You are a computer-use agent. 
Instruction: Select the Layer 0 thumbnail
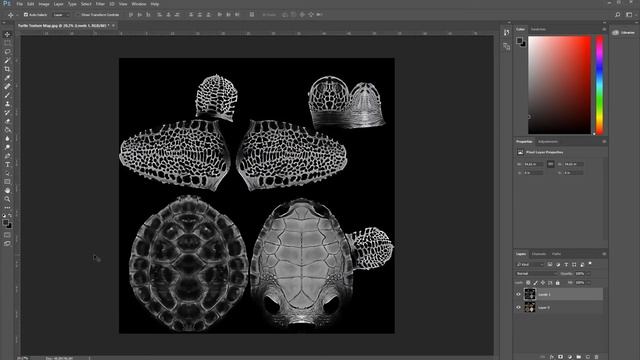530,307
